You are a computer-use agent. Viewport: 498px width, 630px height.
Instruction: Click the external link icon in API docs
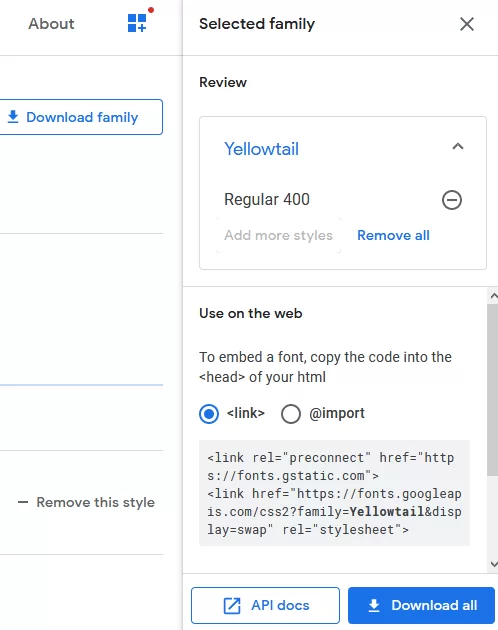click(232, 605)
